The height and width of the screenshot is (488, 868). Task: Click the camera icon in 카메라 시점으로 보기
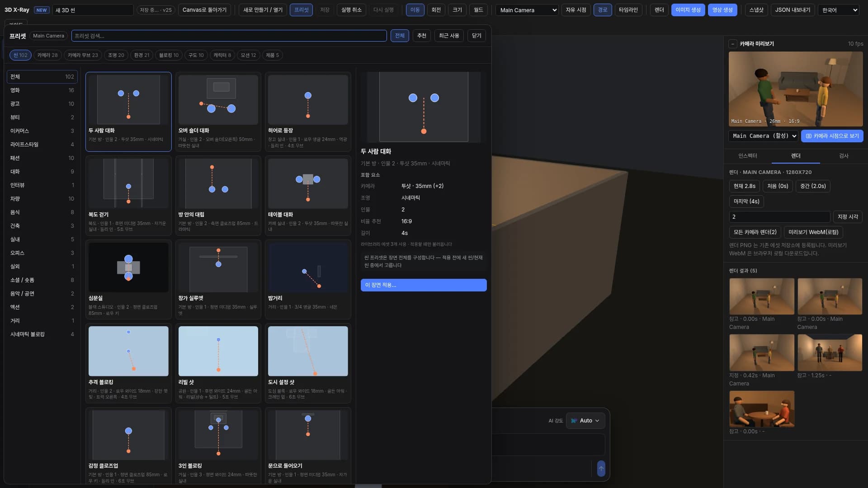(809, 136)
